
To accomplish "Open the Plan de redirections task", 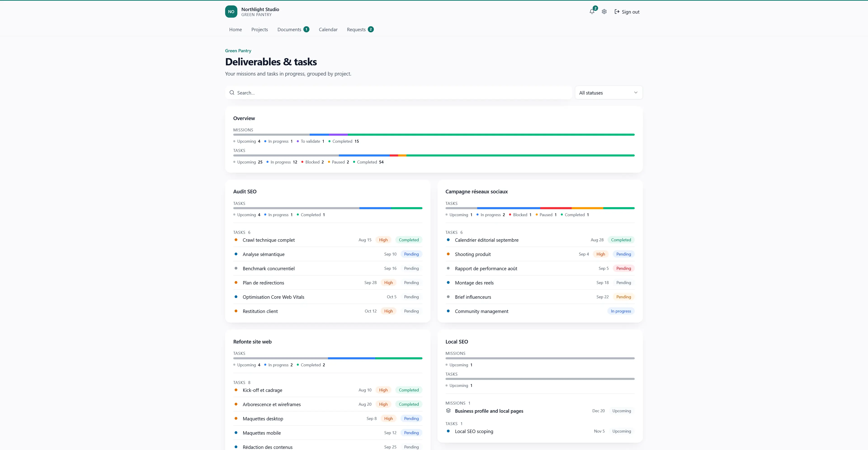I will [328, 282].
